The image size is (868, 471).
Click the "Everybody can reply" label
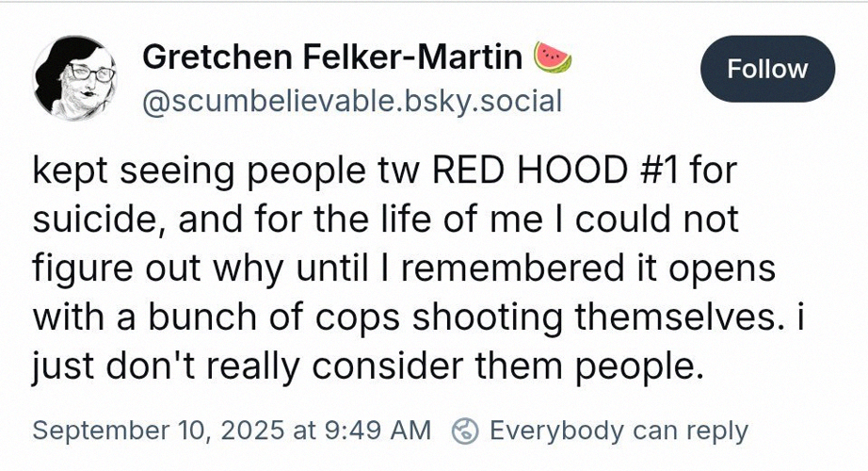point(619,430)
